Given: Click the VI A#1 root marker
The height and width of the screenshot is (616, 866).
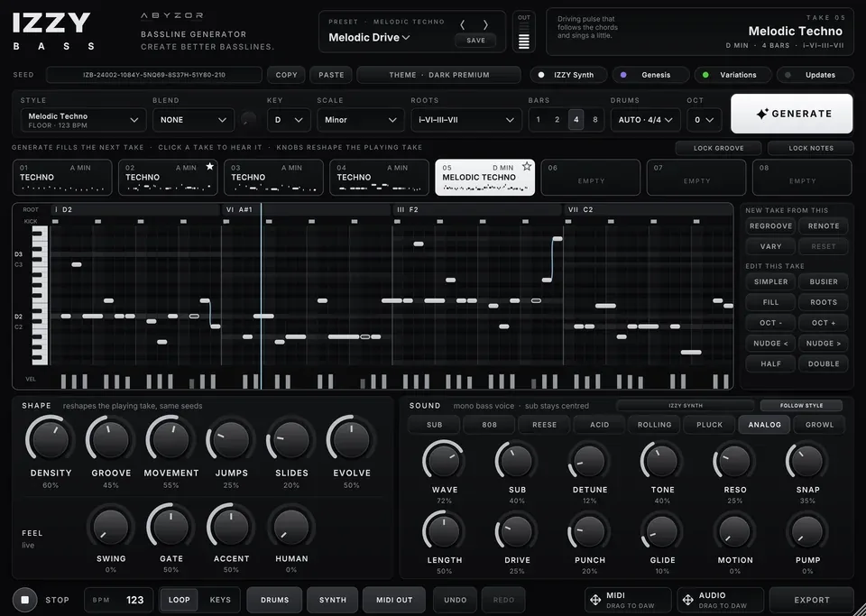Looking at the screenshot, I should (x=307, y=210).
